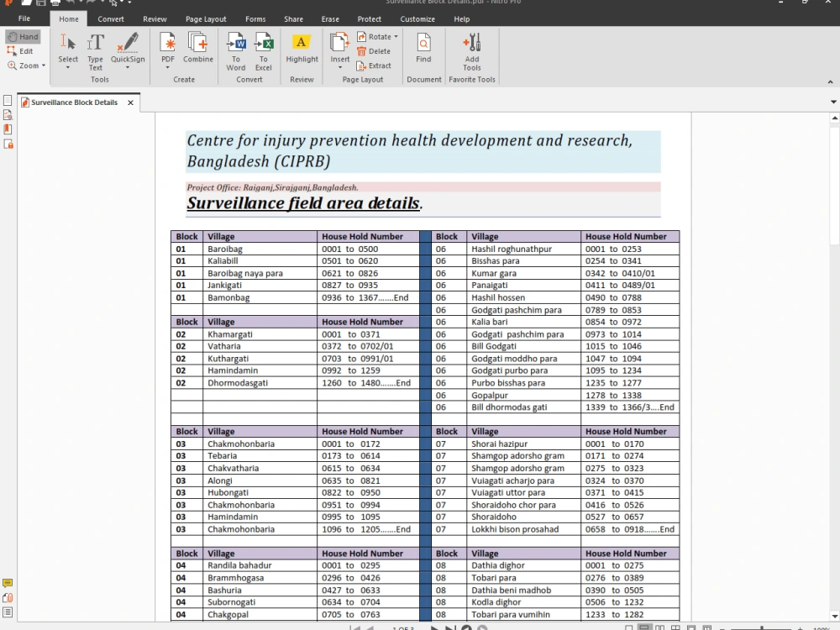The width and height of the screenshot is (840, 630).
Task: Switch to the Review ribbon tab
Action: [155, 18]
